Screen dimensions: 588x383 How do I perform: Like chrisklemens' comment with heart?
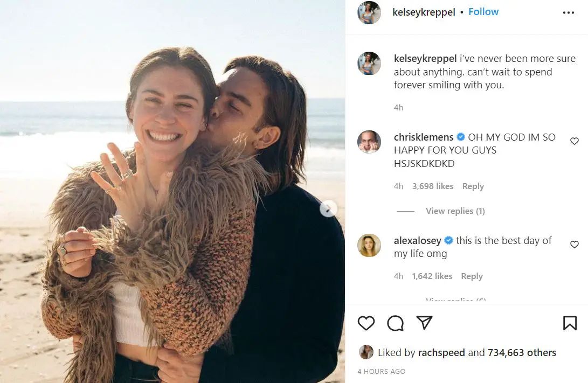click(x=575, y=141)
